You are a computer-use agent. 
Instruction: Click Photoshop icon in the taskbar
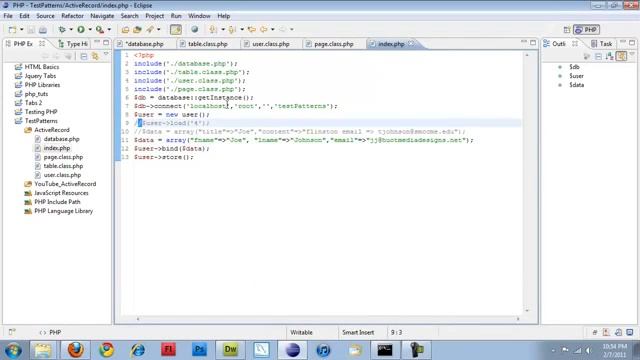199,350
